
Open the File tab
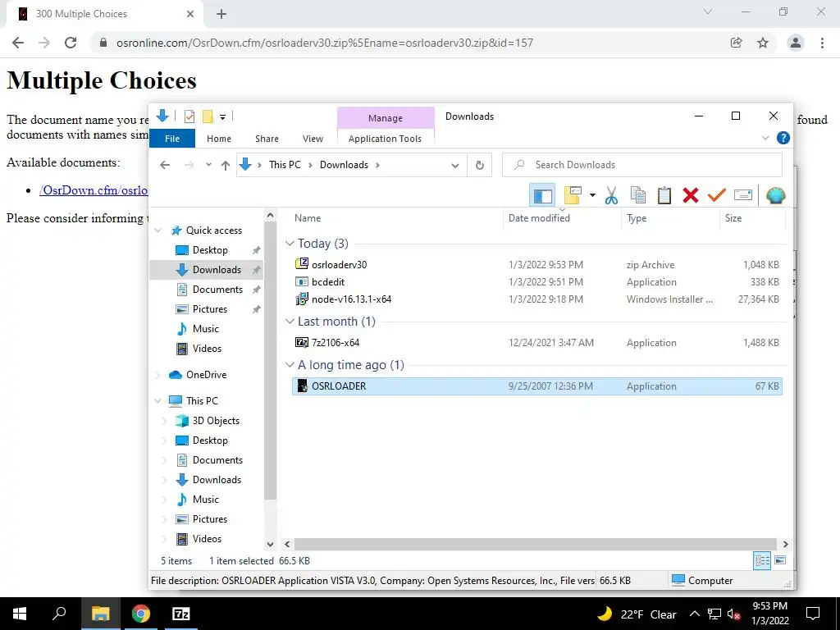[172, 139]
